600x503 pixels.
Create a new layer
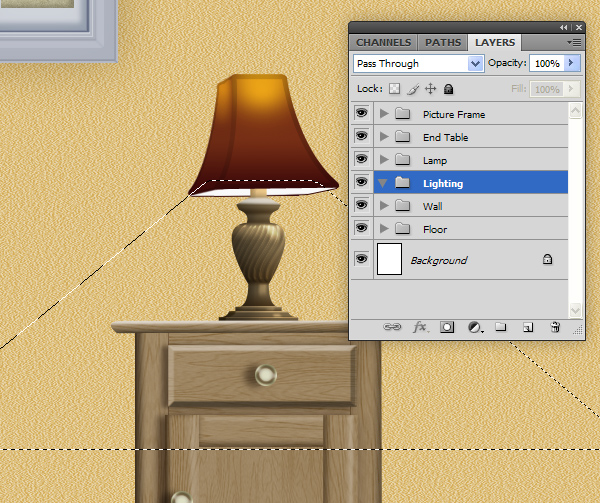coord(528,326)
